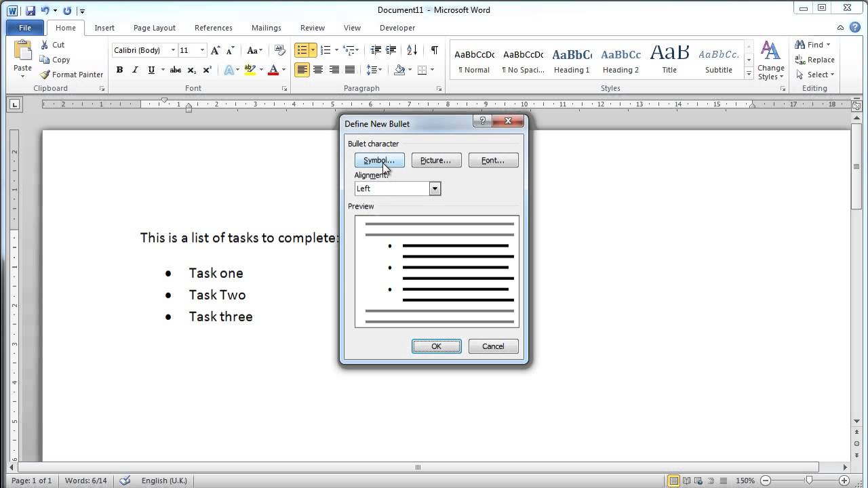
Task: Open Paragraph dialog launcher
Action: (x=439, y=89)
